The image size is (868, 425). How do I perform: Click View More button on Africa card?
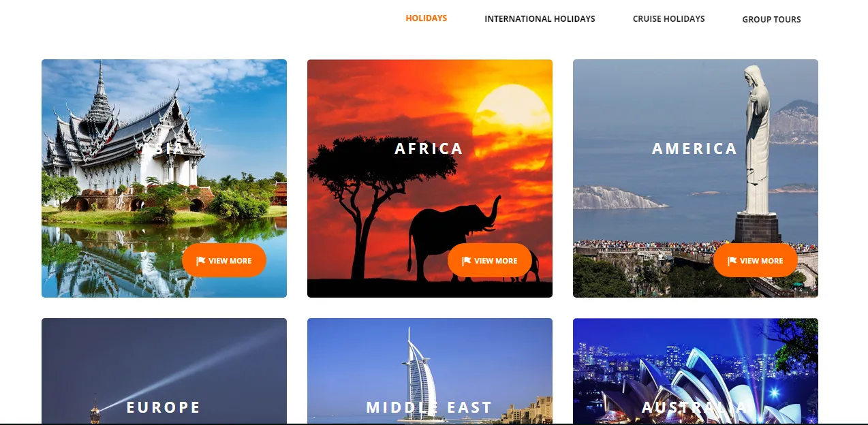(490, 260)
